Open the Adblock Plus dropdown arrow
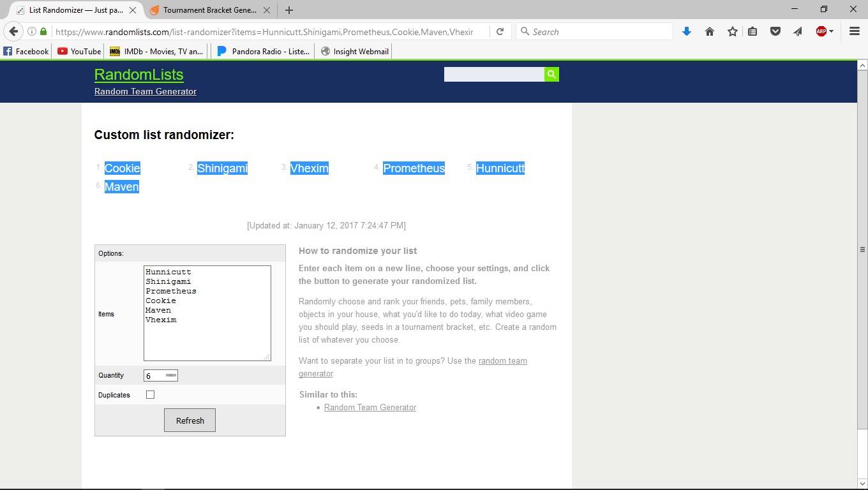The width and height of the screenshot is (868, 490). pos(831,31)
